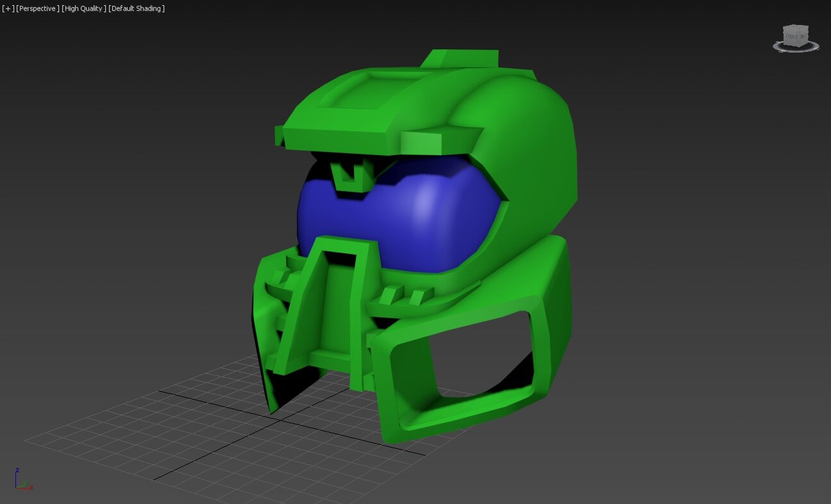Click the empty viewport background to deselect
The width and height of the screenshot is (831, 504).
click(705, 256)
